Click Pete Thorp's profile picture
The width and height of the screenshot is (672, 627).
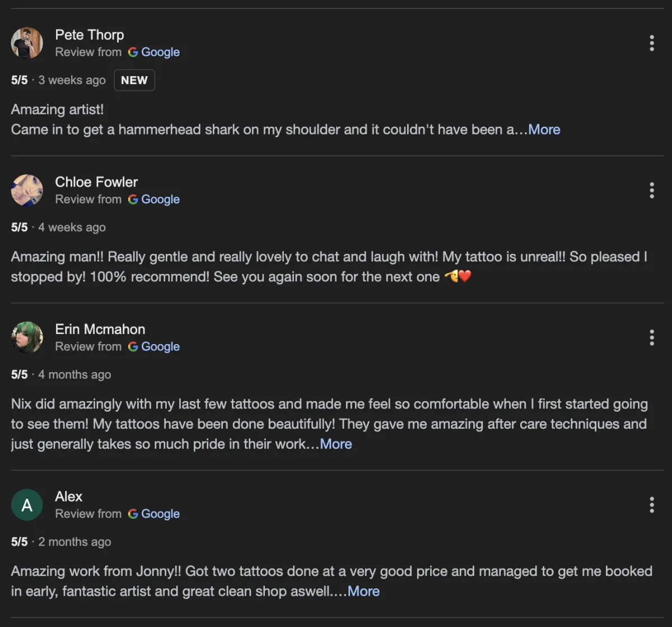pyautogui.click(x=27, y=43)
